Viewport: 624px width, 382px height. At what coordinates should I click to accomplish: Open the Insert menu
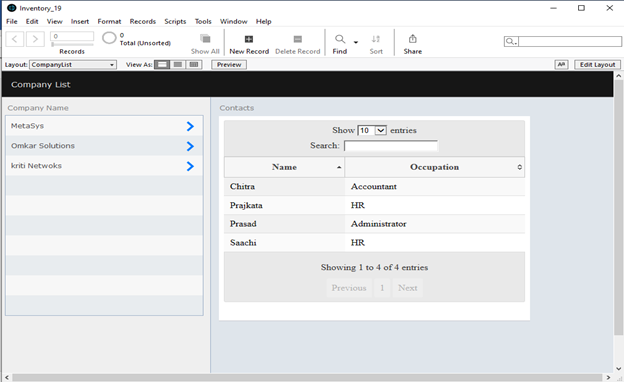click(80, 21)
